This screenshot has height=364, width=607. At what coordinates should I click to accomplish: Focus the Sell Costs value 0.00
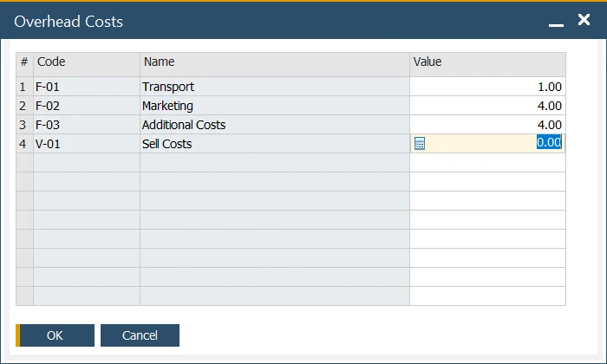coord(548,143)
